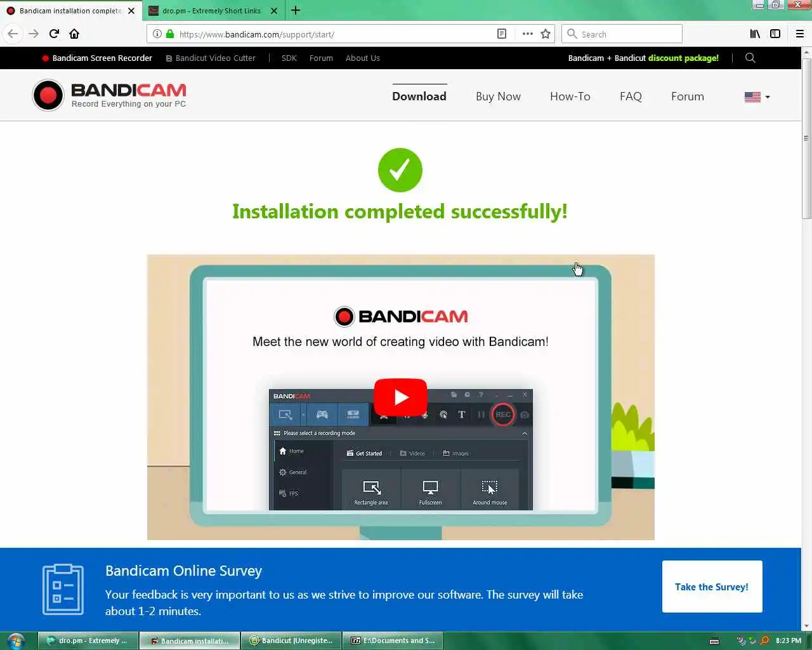The image size is (812, 650).
Task: Close the Bandicam installation complete tab
Action: pos(131,11)
